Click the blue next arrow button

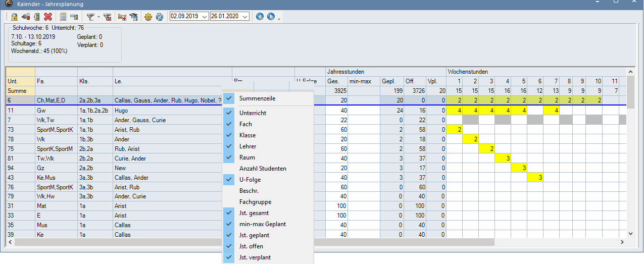coord(271,17)
